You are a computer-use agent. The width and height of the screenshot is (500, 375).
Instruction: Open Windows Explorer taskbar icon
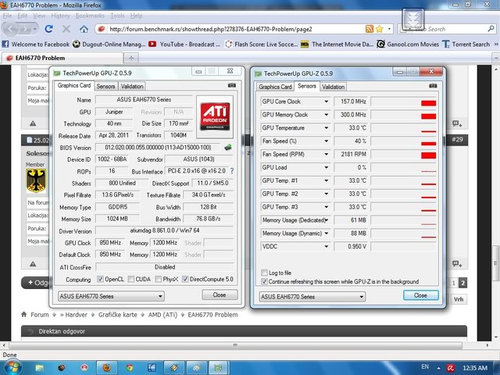[x=40, y=368]
